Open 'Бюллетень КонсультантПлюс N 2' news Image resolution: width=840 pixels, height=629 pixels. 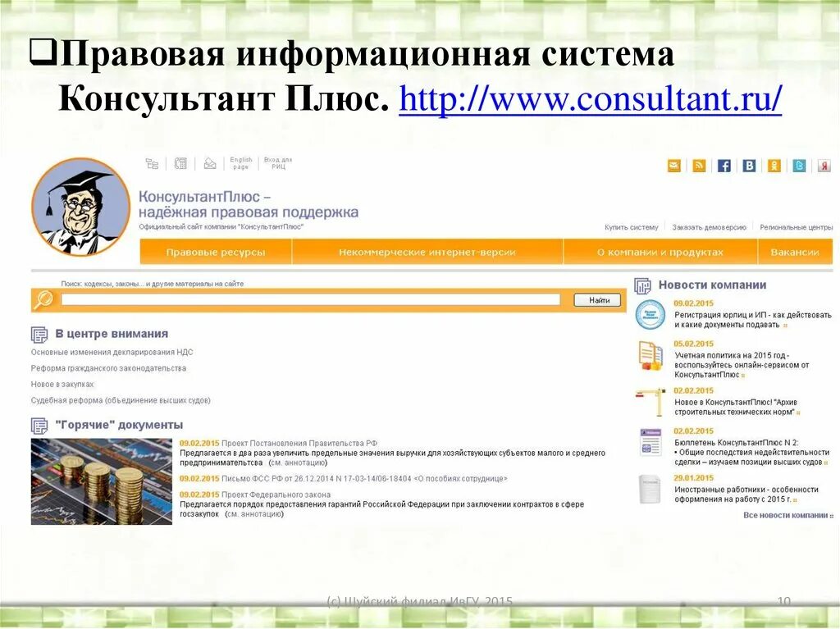751,452
